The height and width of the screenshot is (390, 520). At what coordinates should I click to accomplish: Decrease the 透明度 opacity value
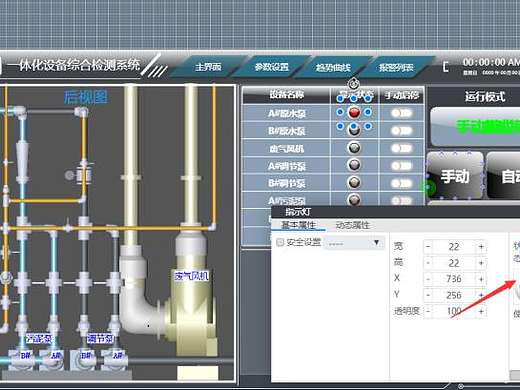pyautogui.click(x=428, y=311)
